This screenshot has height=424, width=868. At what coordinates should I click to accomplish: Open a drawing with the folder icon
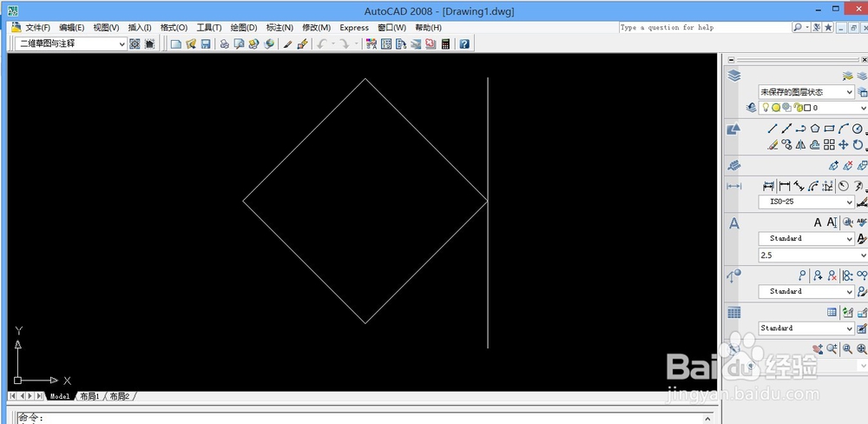191,43
